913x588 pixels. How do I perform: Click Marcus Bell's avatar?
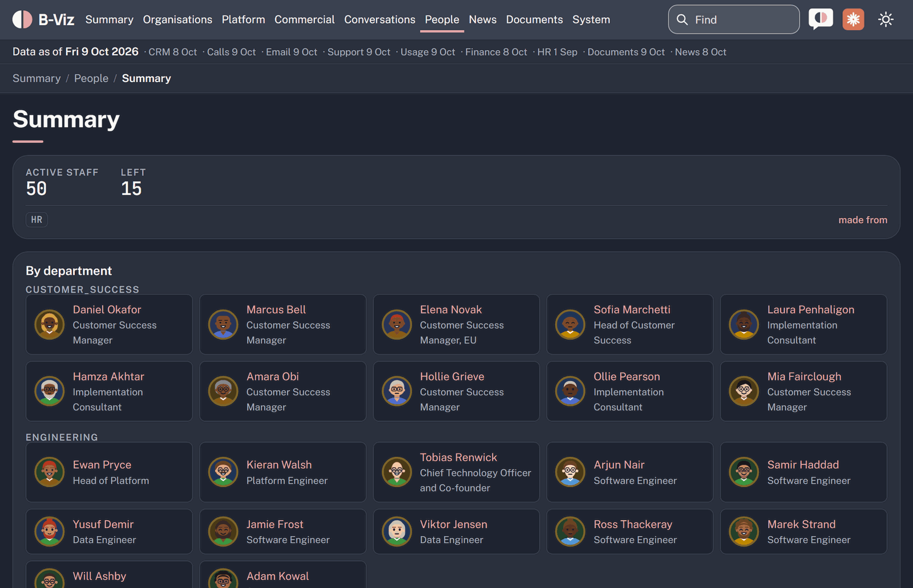[x=223, y=325]
